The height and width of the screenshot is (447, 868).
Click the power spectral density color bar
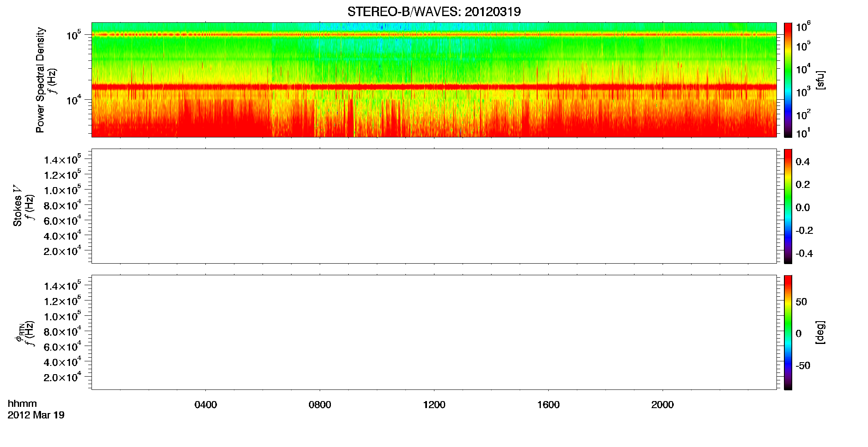click(x=788, y=80)
